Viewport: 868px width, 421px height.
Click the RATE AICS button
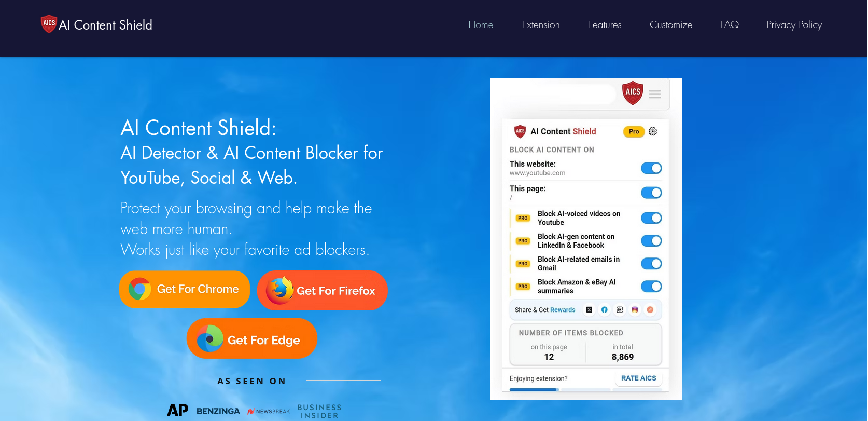[x=639, y=378]
